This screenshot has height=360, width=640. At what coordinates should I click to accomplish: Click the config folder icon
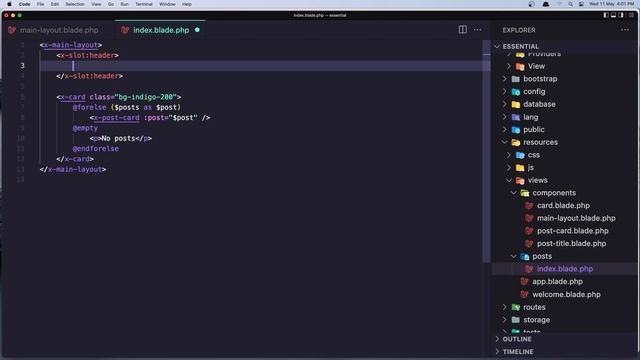(516, 91)
